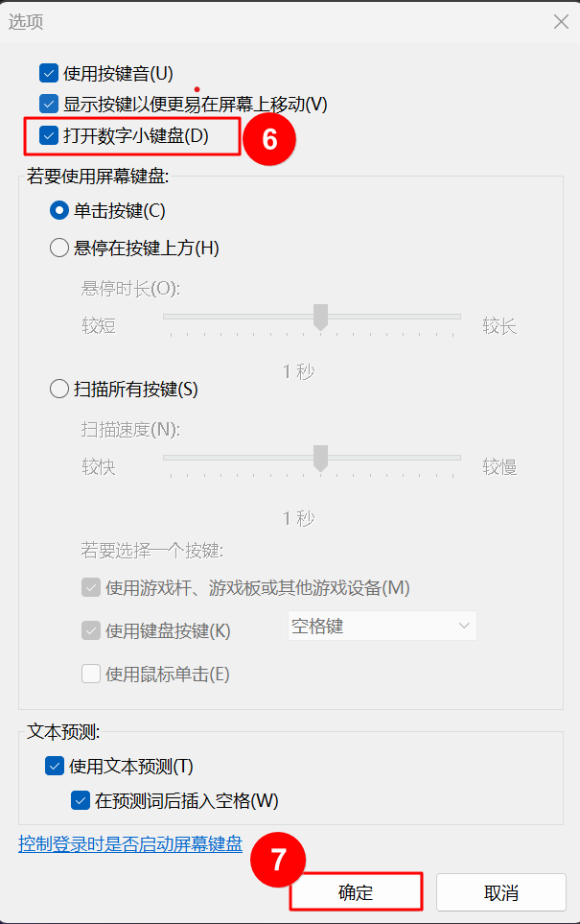Enable 使用鼠标单击(E) checkbox
The width and height of the screenshot is (580, 924).
(91, 674)
